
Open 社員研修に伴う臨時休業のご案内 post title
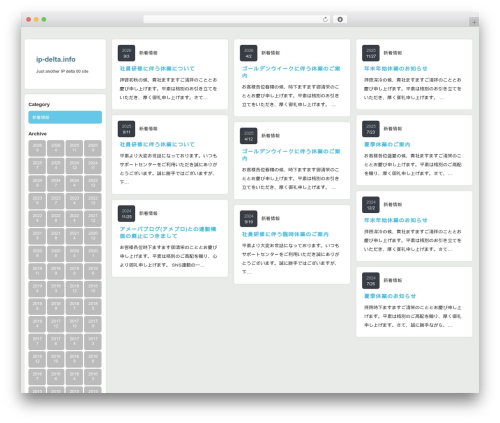point(285,234)
